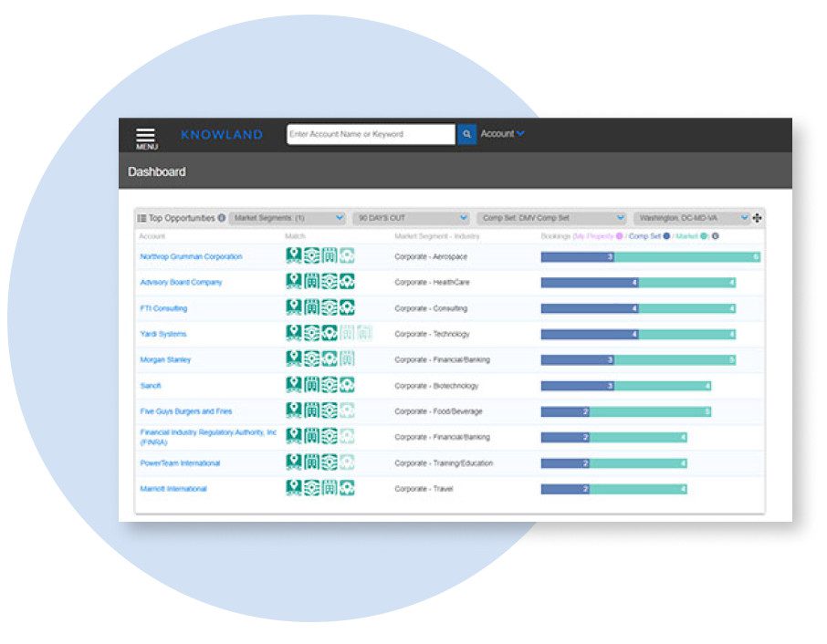Open the Northrop Grumman Corporation account

[191, 256]
